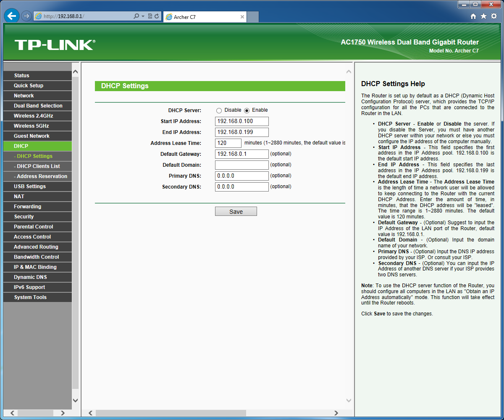
Task: Click the main panel horizontal scroll right arrow
Action: 337,413
